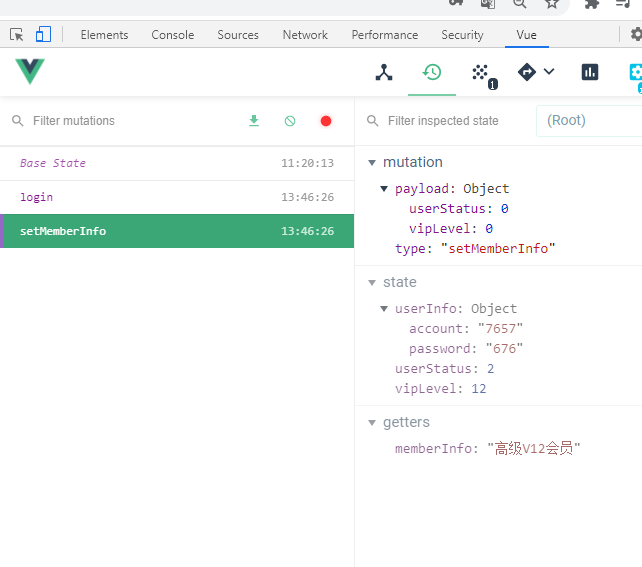642x567 pixels.
Task: Open the Security tab
Action: pos(462,35)
